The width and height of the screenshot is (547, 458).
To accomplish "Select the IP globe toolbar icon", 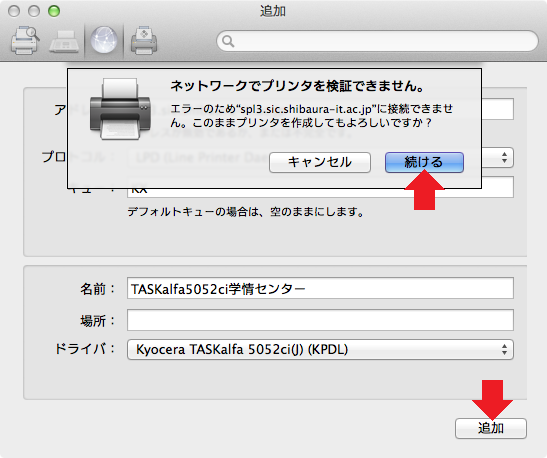I will click(x=104, y=40).
